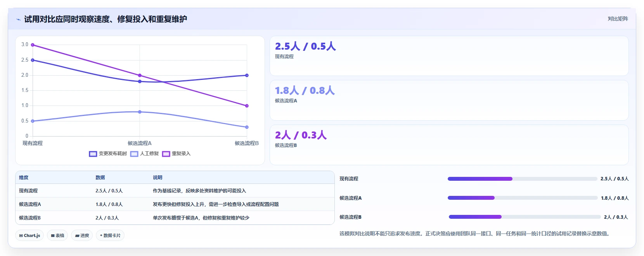Screen dimensions: 644x256
Task: Click the small icon beside the panel title
Action: click(18, 19)
